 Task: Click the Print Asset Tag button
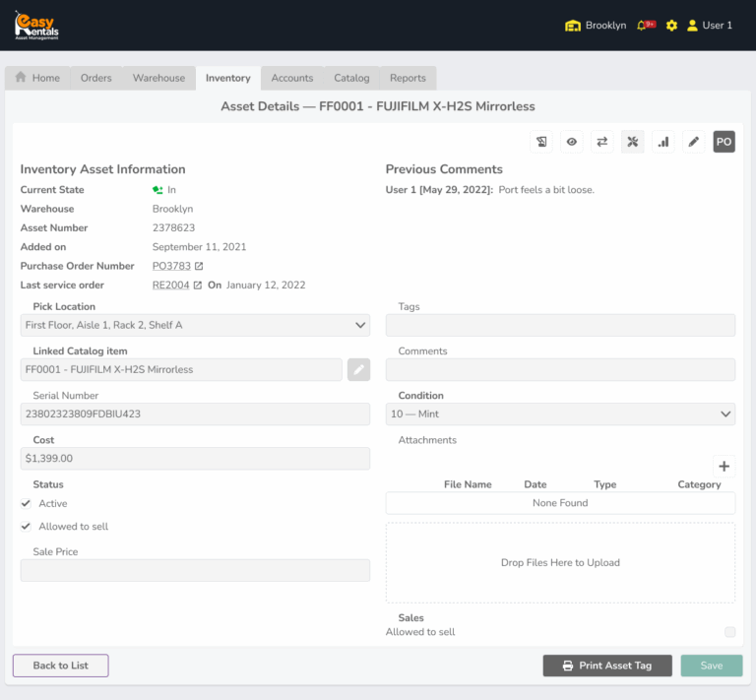[607, 666]
